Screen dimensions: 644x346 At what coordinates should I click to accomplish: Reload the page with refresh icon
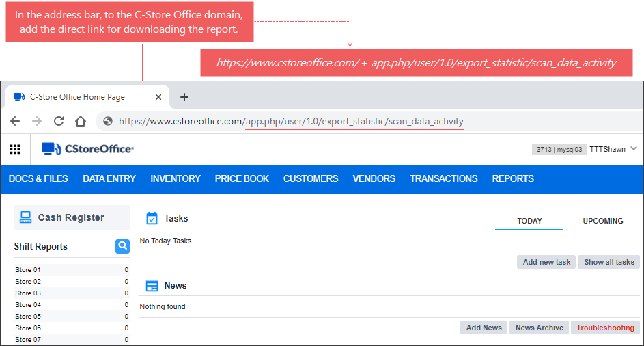point(59,121)
